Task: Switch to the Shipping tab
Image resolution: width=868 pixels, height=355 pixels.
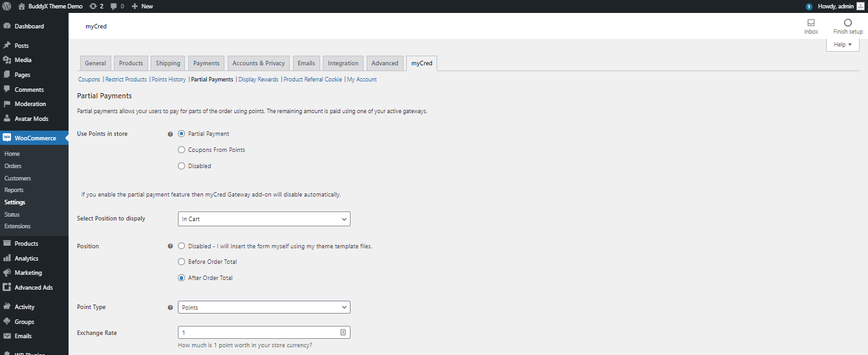Action: click(168, 63)
